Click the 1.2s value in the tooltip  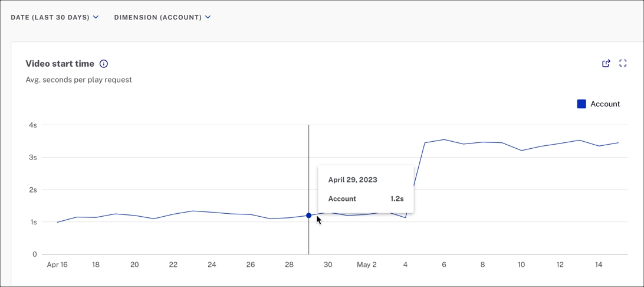point(397,199)
